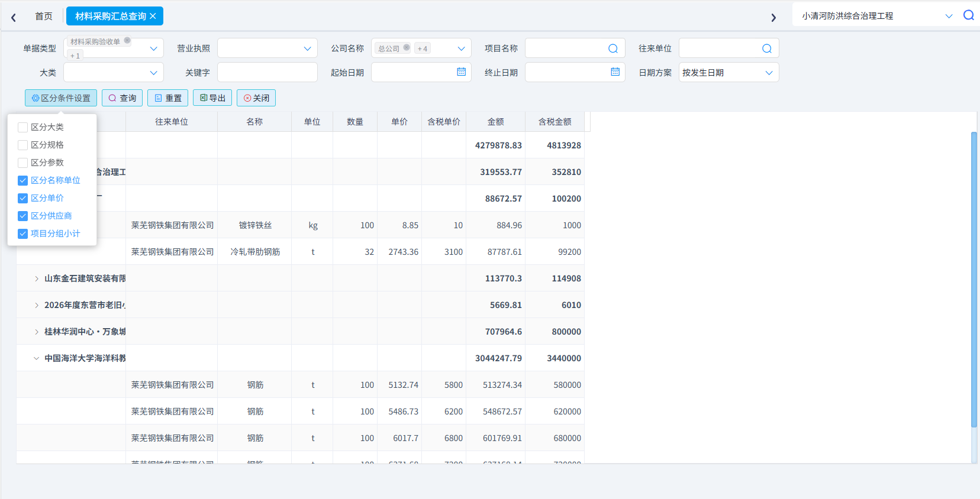
Task: Open the project selector 小清河防洪综合治理工程
Action: click(x=877, y=16)
